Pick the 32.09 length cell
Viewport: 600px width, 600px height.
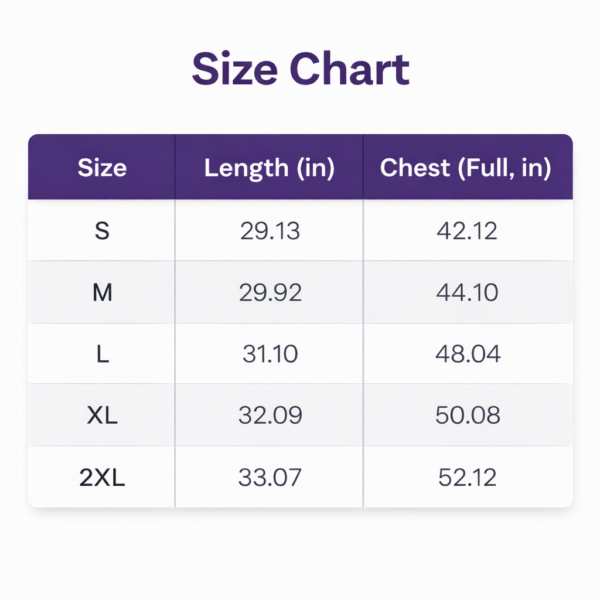point(270,415)
